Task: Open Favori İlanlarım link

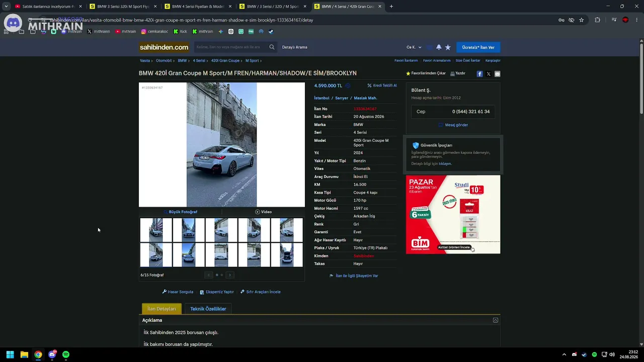Action: click(406, 60)
